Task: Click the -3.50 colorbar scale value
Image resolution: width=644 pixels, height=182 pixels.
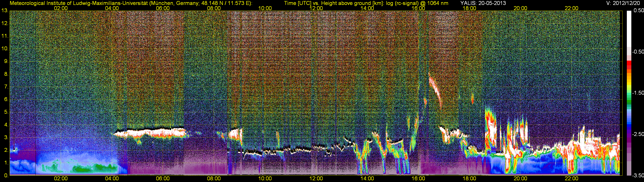Action: (x=638, y=176)
